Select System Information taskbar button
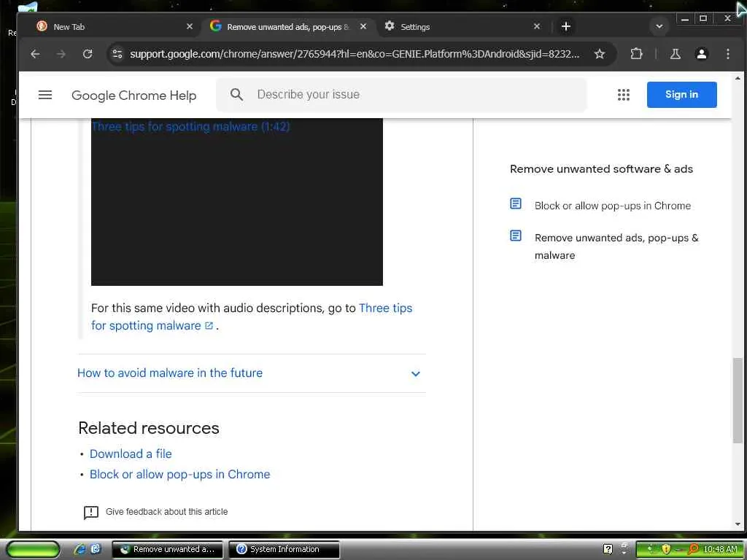 coord(284,549)
